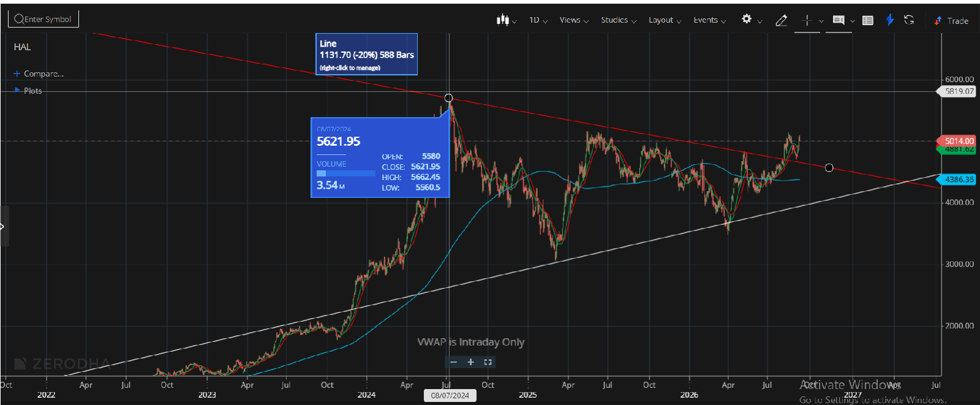The height and width of the screenshot is (405, 980).
Task: Click the HAL symbol label
Action: point(22,47)
